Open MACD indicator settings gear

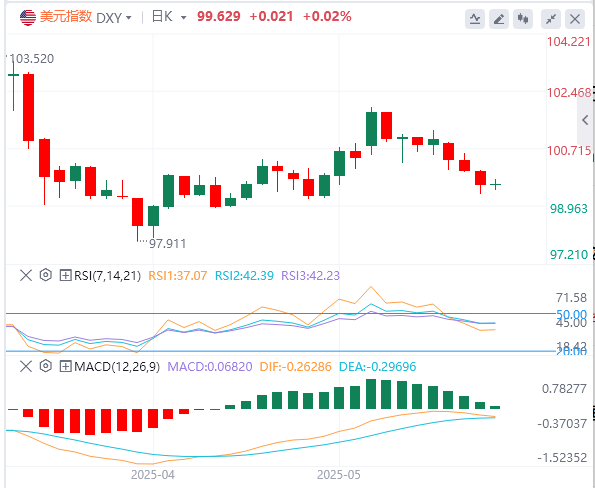[46, 366]
